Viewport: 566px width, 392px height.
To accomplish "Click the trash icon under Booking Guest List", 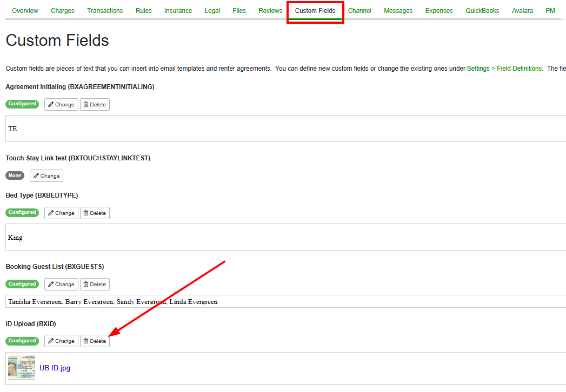I will (86, 284).
